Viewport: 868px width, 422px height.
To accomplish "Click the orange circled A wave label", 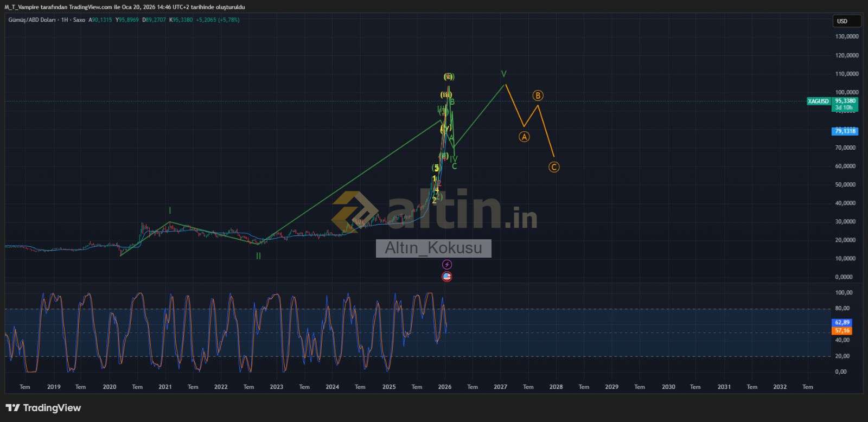I will [524, 137].
